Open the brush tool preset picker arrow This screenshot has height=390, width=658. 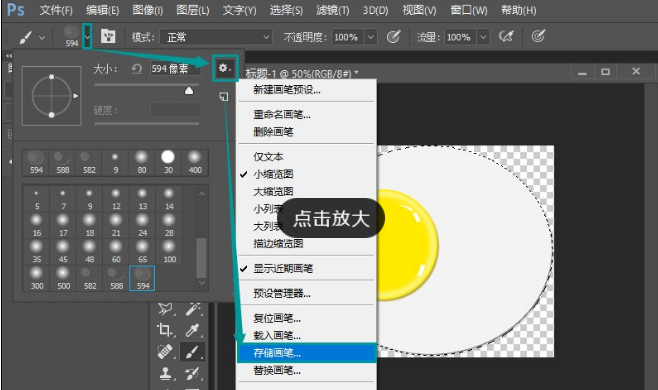click(x=42, y=38)
